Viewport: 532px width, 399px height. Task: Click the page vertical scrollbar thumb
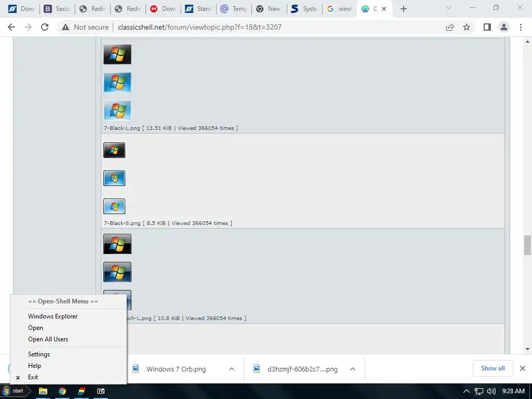pos(527,245)
